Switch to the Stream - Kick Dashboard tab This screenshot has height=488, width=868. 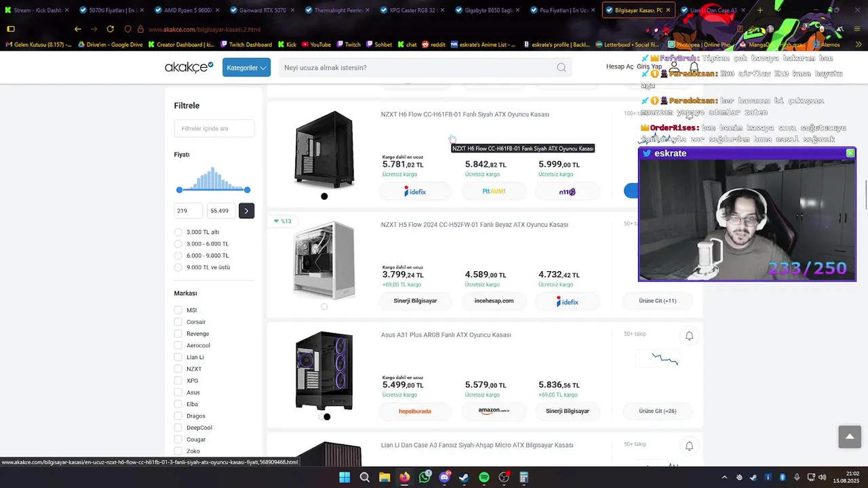coord(37,10)
